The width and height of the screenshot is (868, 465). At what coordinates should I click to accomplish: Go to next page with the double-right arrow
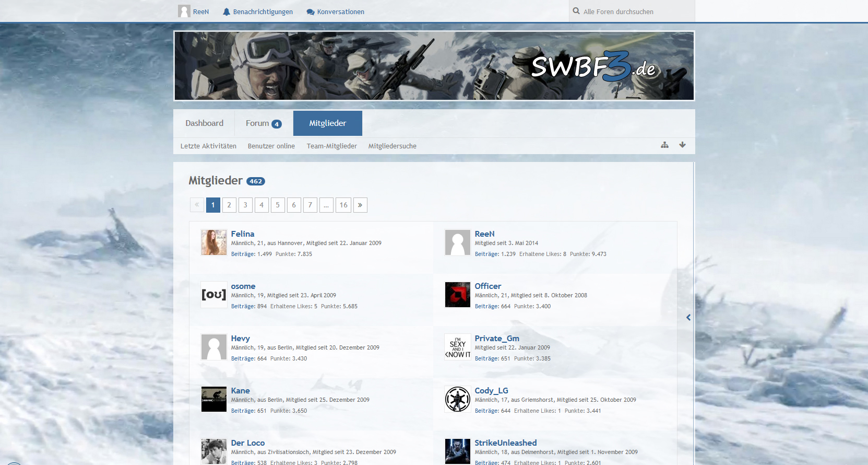click(360, 205)
